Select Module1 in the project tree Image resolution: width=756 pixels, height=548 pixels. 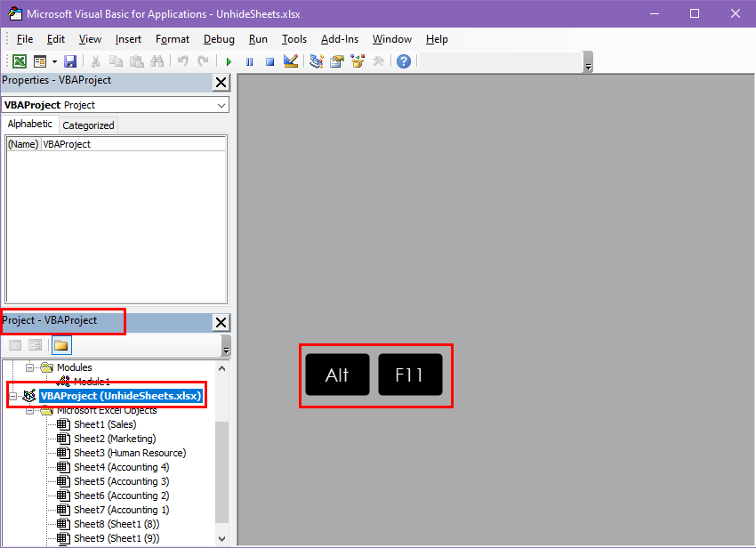(x=92, y=382)
